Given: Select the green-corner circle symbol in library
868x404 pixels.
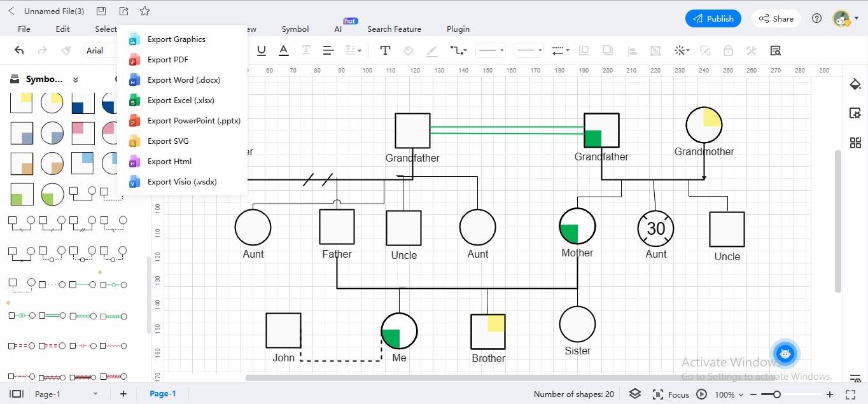Looking at the screenshot, I should pyautogui.click(x=52, y=195).
